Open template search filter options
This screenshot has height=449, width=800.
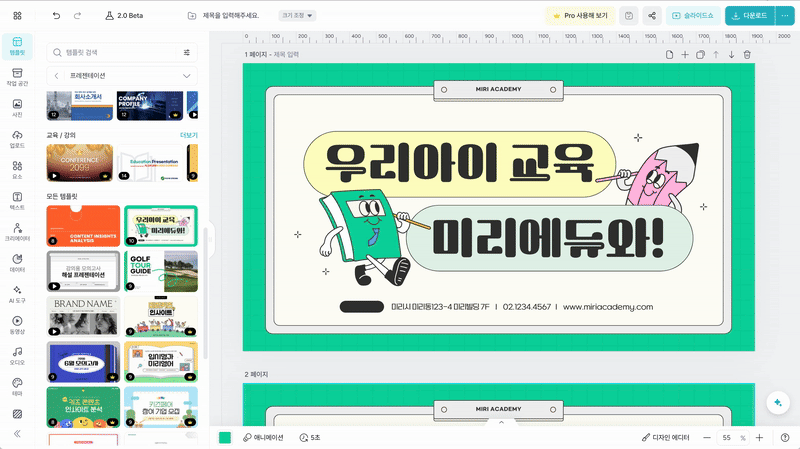tap(187, 52)
